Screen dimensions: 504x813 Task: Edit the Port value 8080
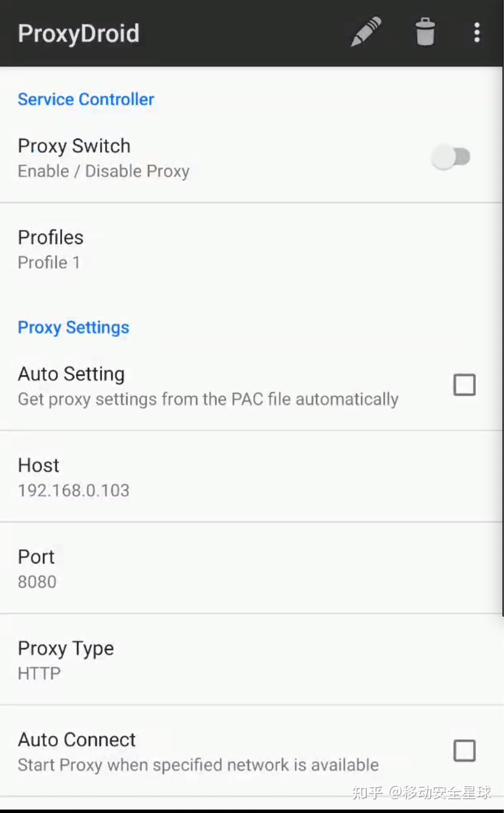click(x=251, y=568)
